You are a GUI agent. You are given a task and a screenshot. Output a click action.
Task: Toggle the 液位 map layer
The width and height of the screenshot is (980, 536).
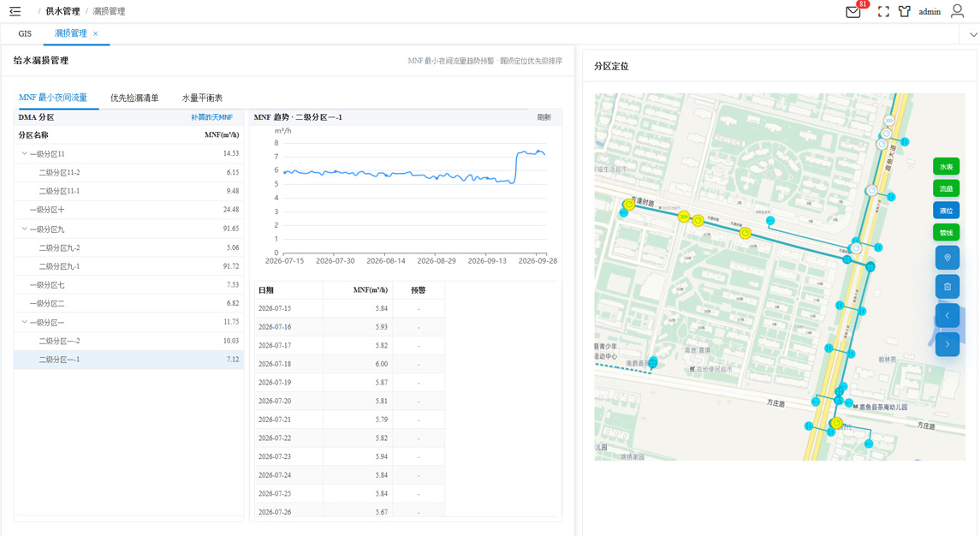[946, 210]
